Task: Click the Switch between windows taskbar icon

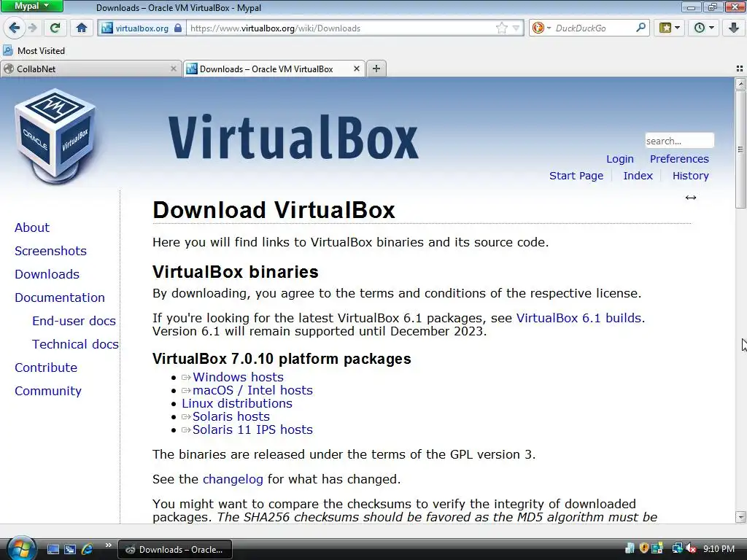Action: click(70, 549)
